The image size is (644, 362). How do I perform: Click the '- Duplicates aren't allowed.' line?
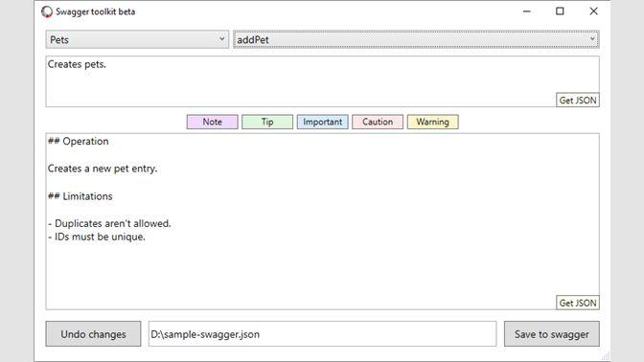pos(109,223)
